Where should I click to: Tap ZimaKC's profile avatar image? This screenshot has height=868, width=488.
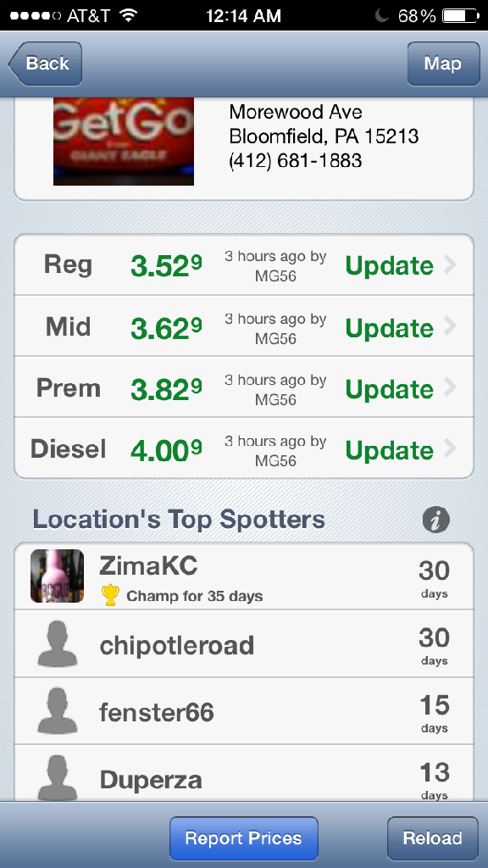click(x=57, y=576)
